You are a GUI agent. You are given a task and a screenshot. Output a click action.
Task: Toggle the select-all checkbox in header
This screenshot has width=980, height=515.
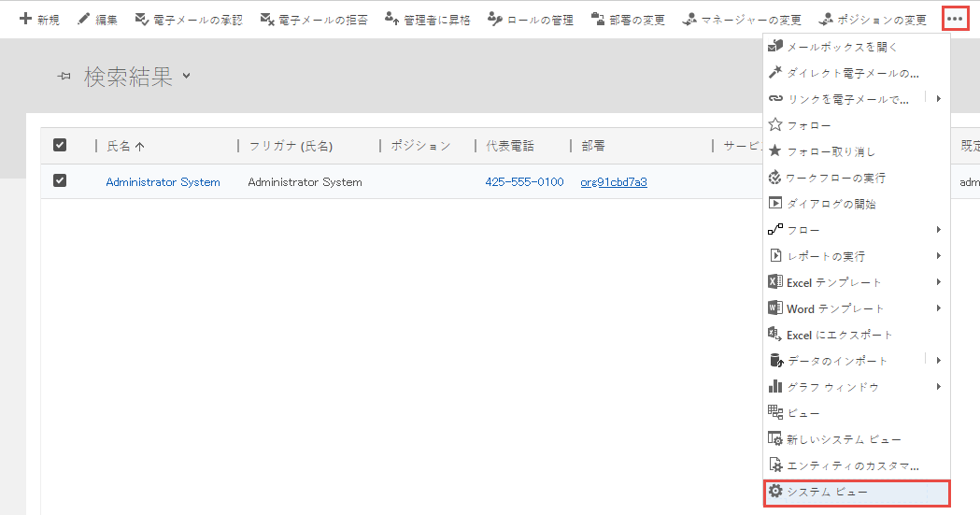coord(60,145)
